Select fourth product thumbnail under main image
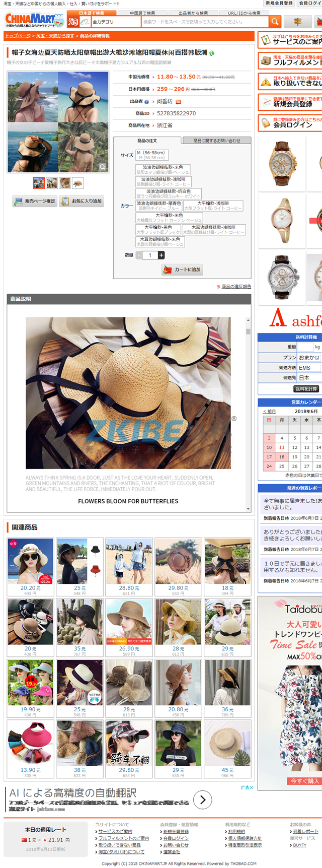This screenshot has height=868, width=322. (78, 183)
